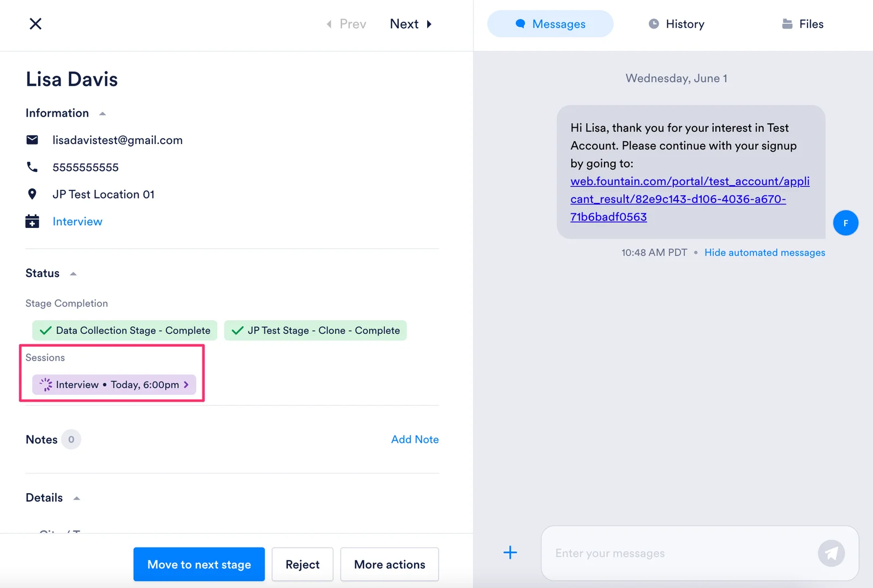This screenshot has width=873, height=588.
Task: Open the History tab
Action: tap(676, 24)
